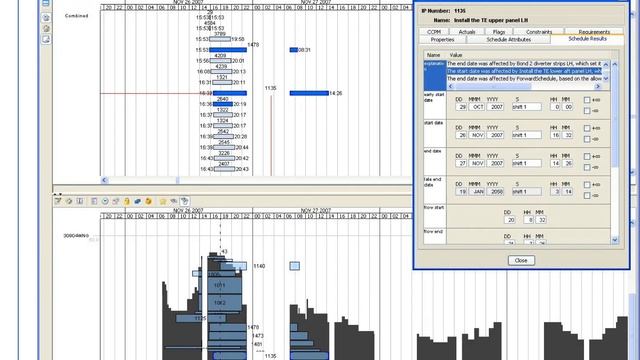Click the columns layout icon in lower pane toolbar
This screenshot has height=360, width=640.
click(80, 201)
